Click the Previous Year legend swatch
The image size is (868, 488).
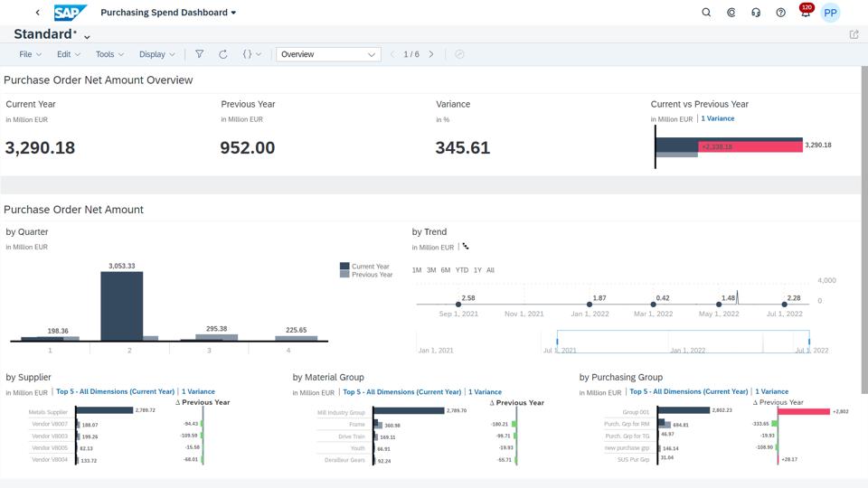point(344,274)
